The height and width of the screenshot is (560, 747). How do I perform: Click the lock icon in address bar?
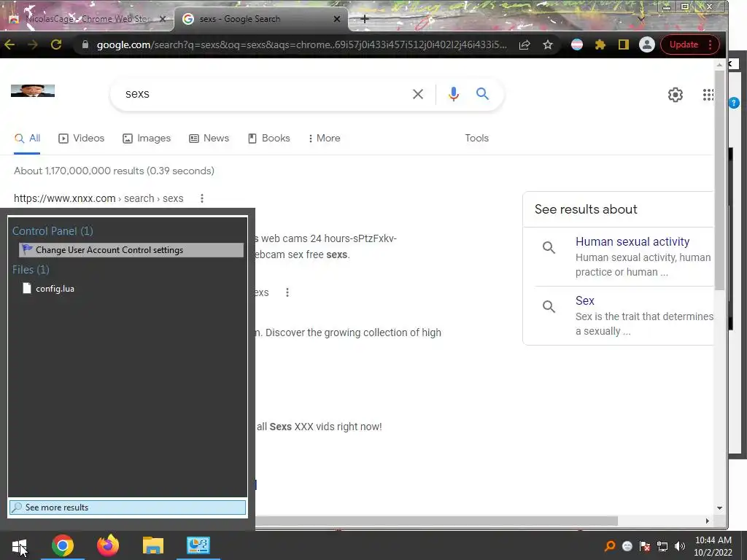coord(85,44)
